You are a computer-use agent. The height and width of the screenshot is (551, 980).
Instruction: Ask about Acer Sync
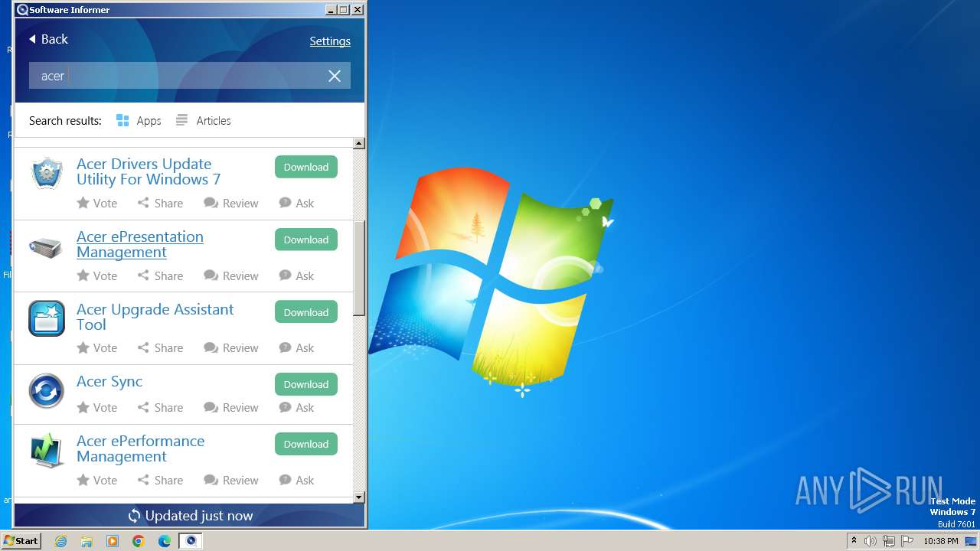(296, 407)
